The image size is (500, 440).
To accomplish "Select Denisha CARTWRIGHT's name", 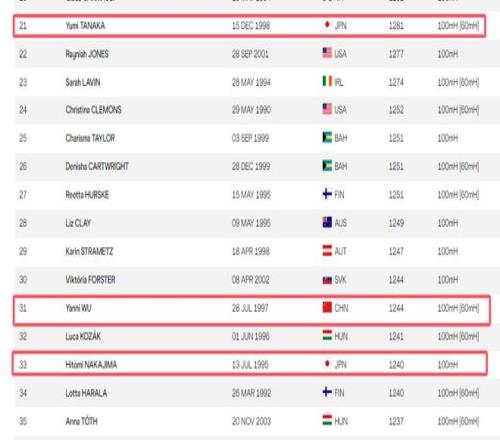I will (97, 166).
